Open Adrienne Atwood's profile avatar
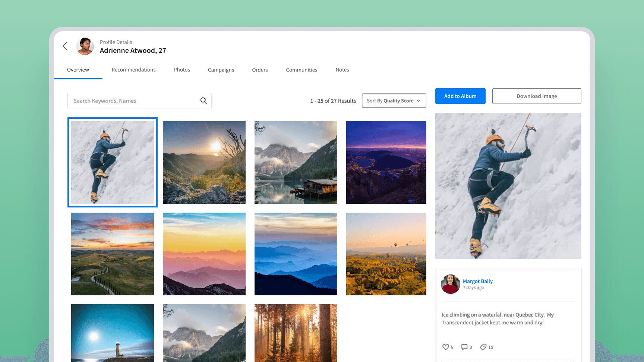Screen dimensions: 644x362 click(x=85, y=46)
